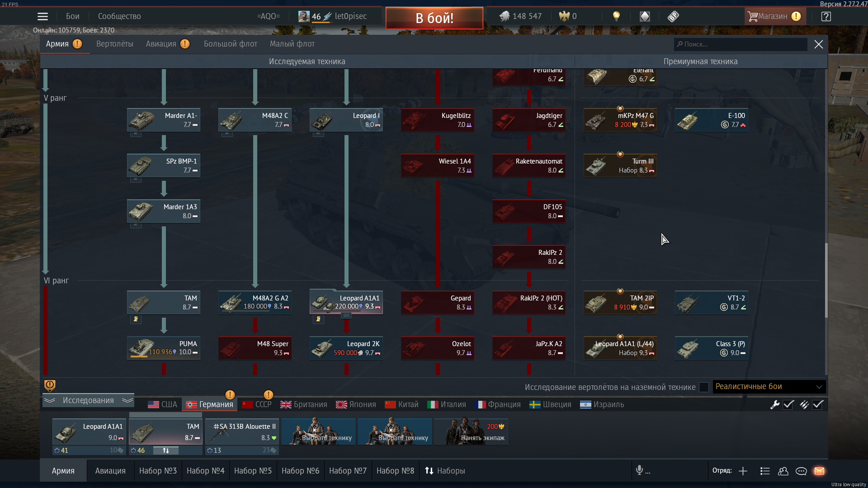
Task: Click Нанять экипаж for 200 eagles
Action: point(471,432)
